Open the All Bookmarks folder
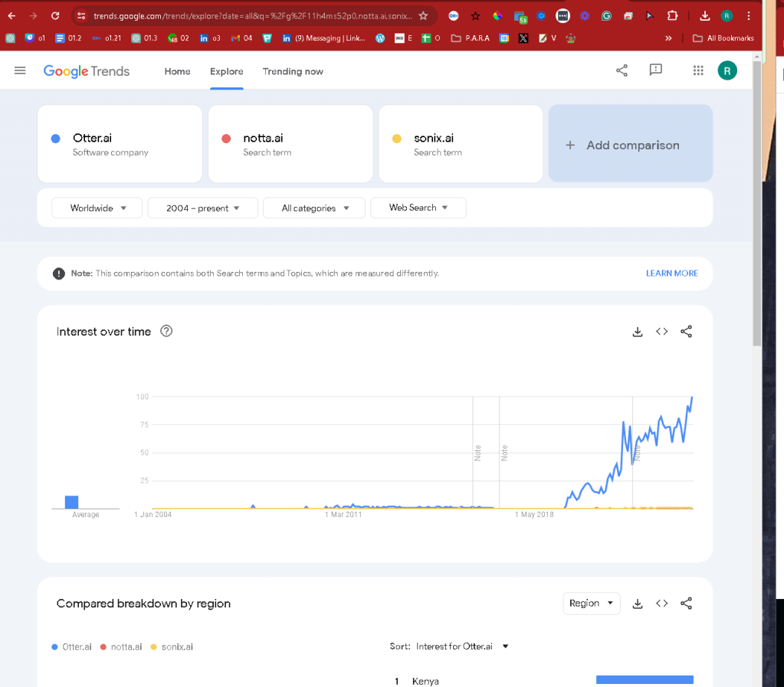The width and height of the screenshot is (784, 687). click(723, 38)
